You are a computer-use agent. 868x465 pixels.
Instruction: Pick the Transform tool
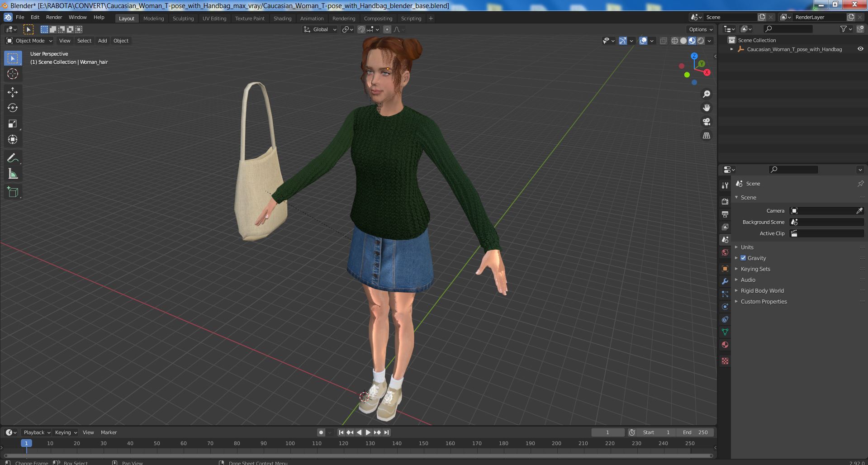(x=13, y=139)
